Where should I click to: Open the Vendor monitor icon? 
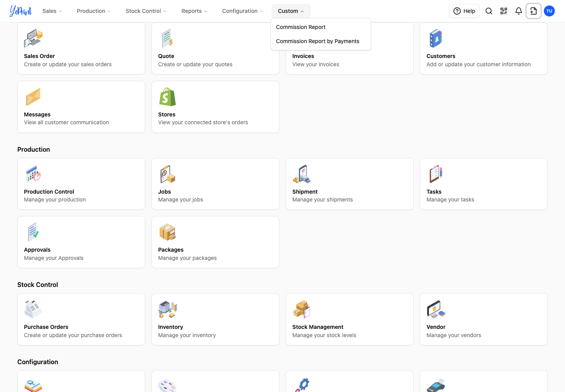pos(436,309)
